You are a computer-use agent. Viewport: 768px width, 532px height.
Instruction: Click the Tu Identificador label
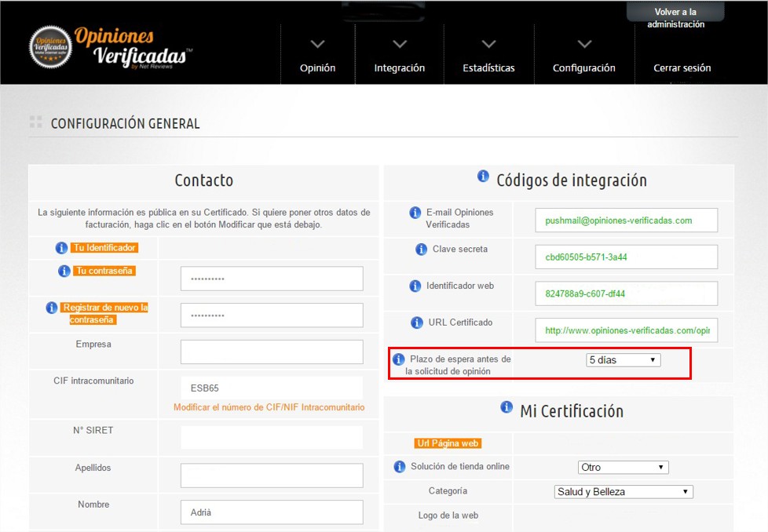(x=104, y=248)
